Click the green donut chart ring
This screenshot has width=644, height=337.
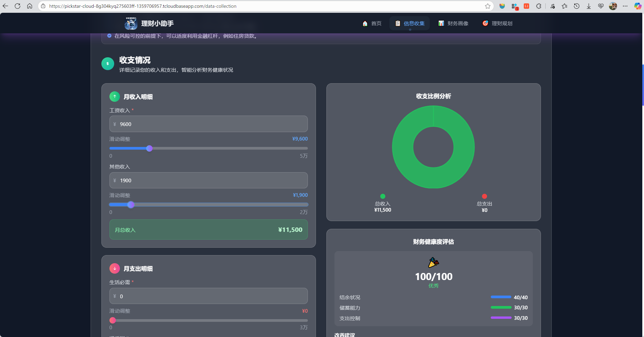(x=402, y=147)
